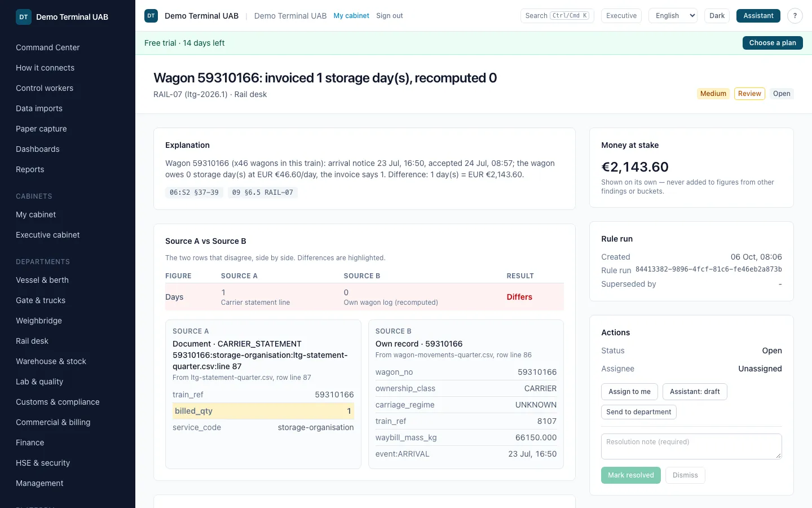Open Dashboards from sidebar
The width and height of the screenshot is (812, 508).
[x=38, y=149]
